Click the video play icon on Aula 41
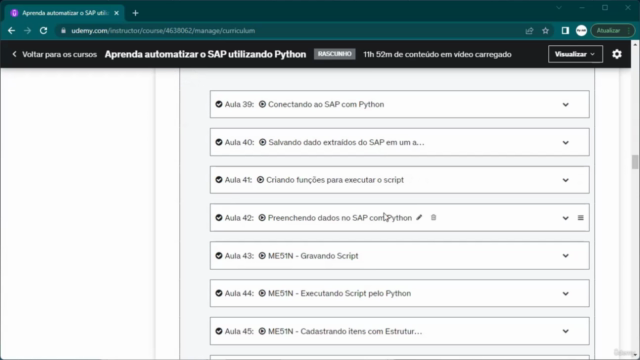The image size is (640, 360). point(260,180)
